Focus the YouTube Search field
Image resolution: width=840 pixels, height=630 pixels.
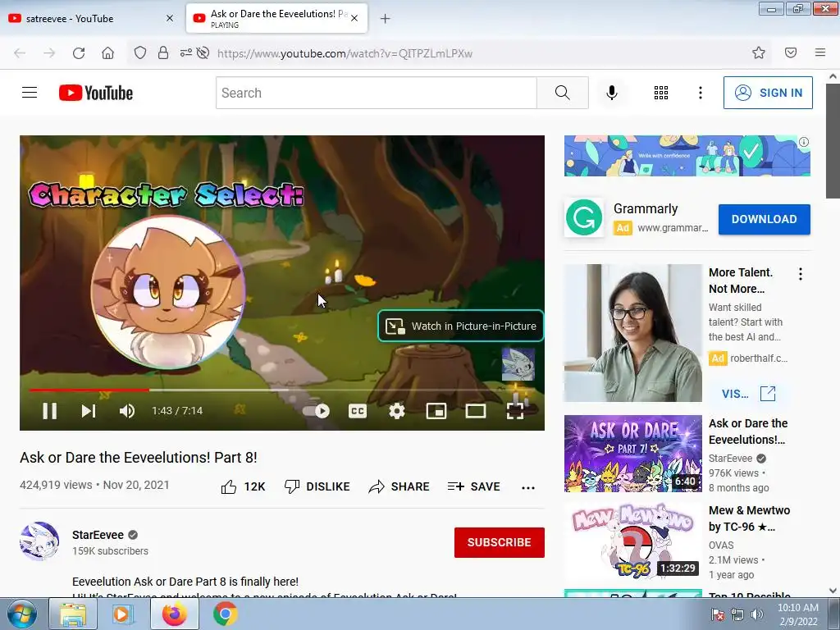(x=376, y=93)
